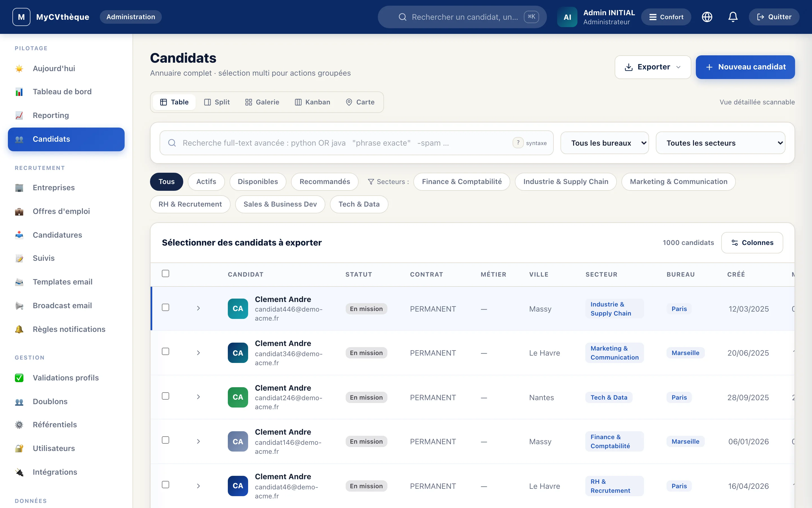Open Candidats in the sidebar
Image resolution: width=812 pixels, height=508 pixels.
click(66, 139)
